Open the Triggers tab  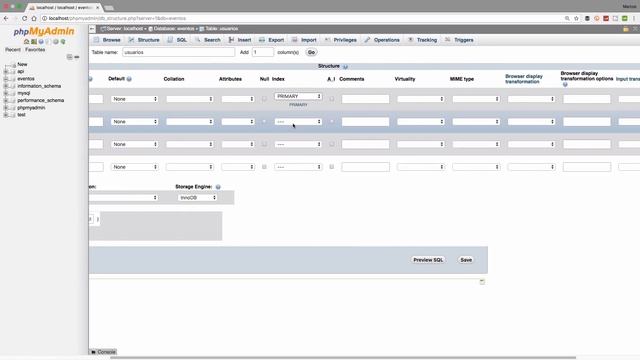tap(459, 40)
